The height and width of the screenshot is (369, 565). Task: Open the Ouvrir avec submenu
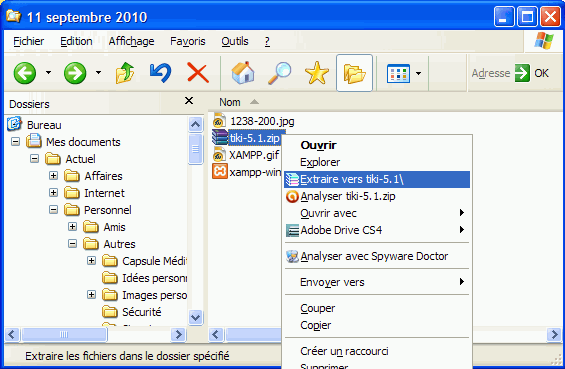[x=377, y=213]
